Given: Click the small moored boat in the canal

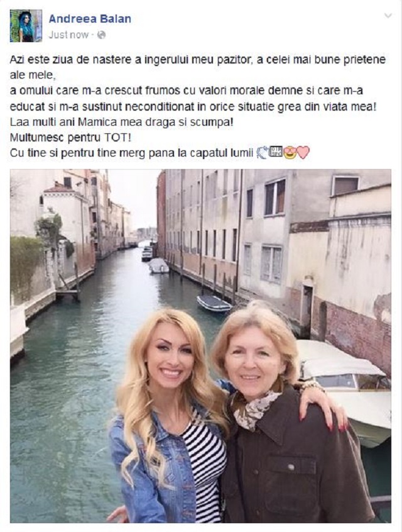Looking at the screenshot, I should 214,303.
